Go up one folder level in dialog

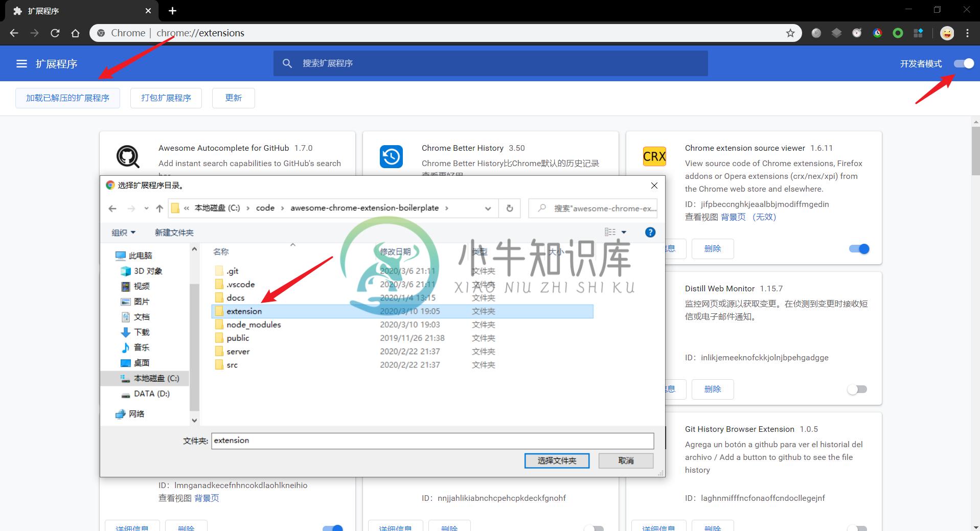159,209
